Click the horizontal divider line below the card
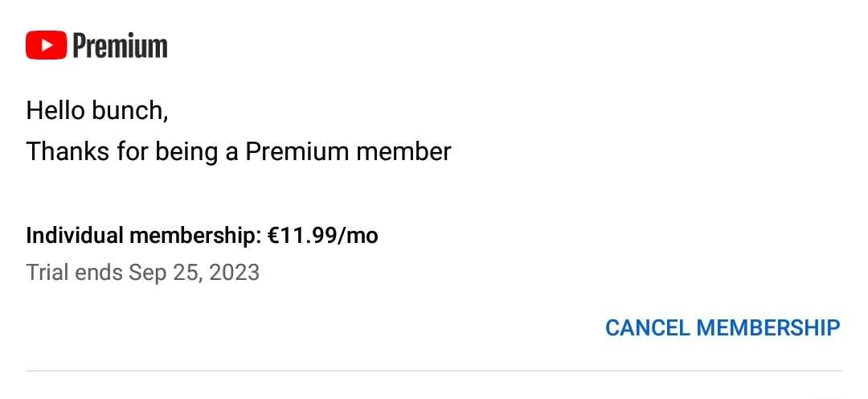 click(434, 370)
